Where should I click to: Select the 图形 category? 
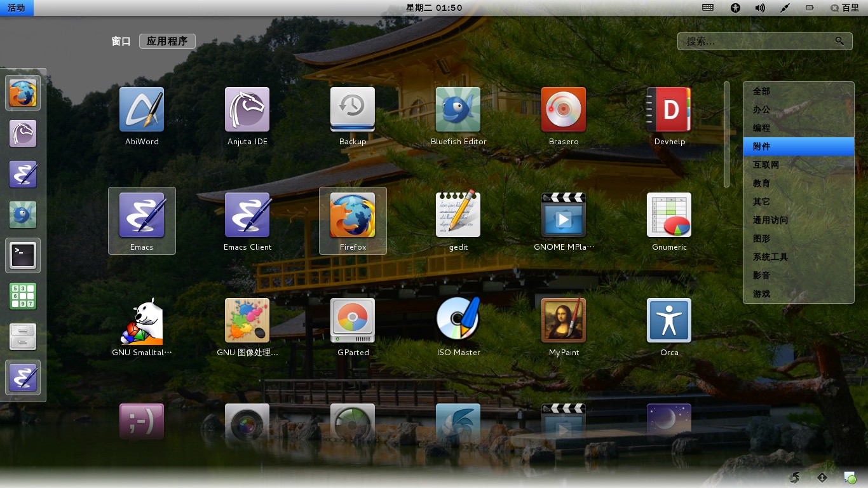tap(799, 238)
